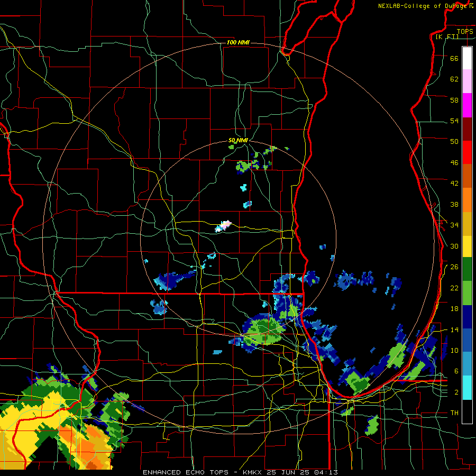The width and height of the screenshot is (476, 476).
Task: Click the 66 legend label
Action: click(x=454, y=58)
